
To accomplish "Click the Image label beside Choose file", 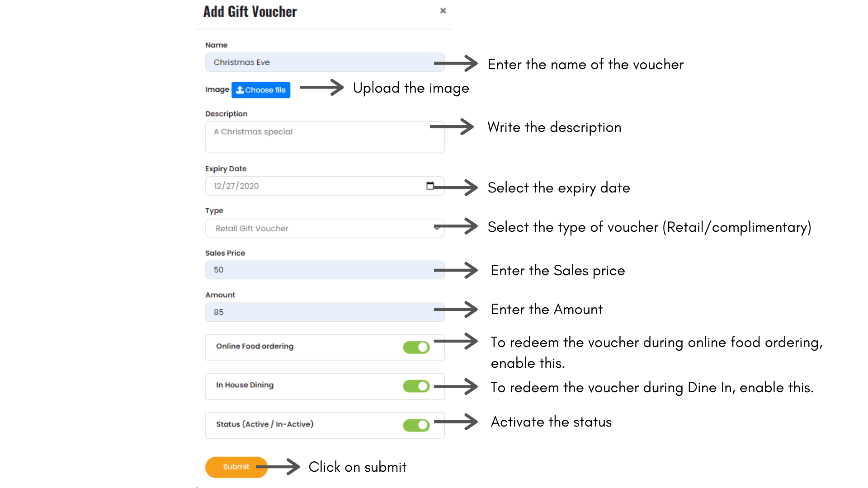I will [217, 89].
